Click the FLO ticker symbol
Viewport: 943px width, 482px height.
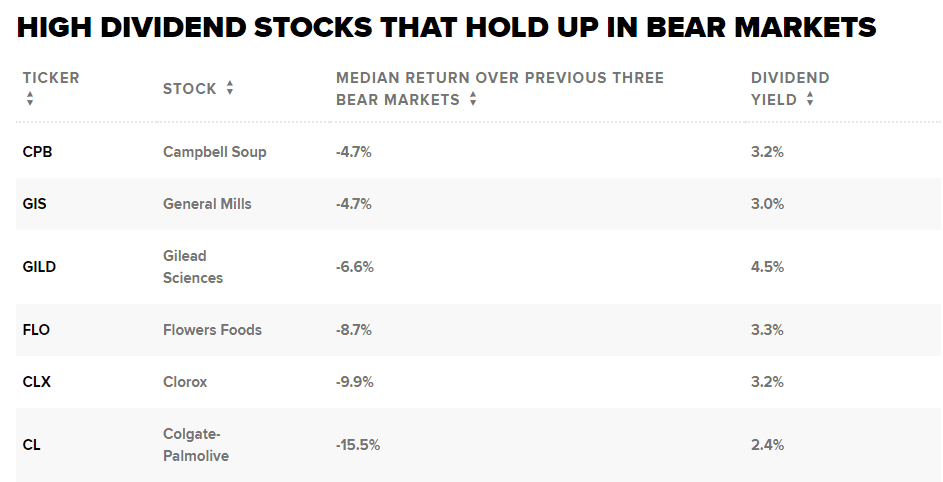coord(35,330)
